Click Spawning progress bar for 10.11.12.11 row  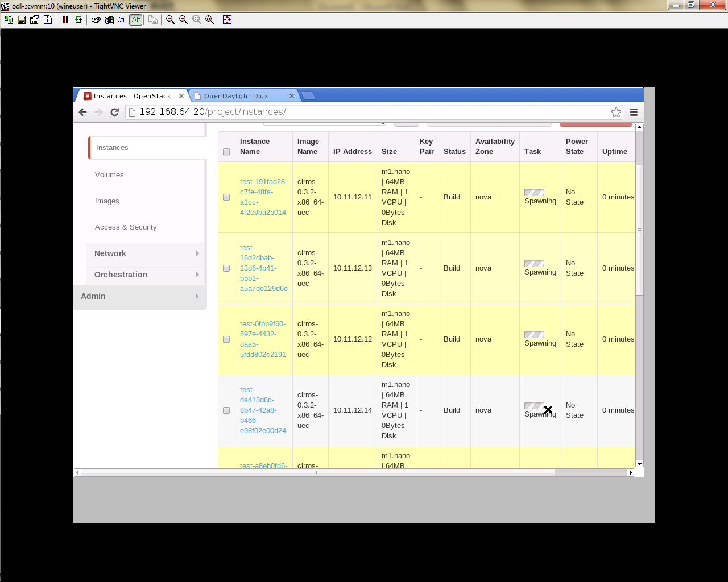pyautogui.click(x=534, y=193)
